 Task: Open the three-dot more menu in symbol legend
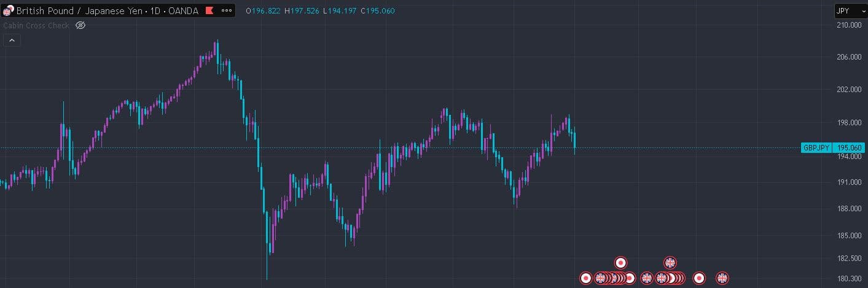(226, 10)
